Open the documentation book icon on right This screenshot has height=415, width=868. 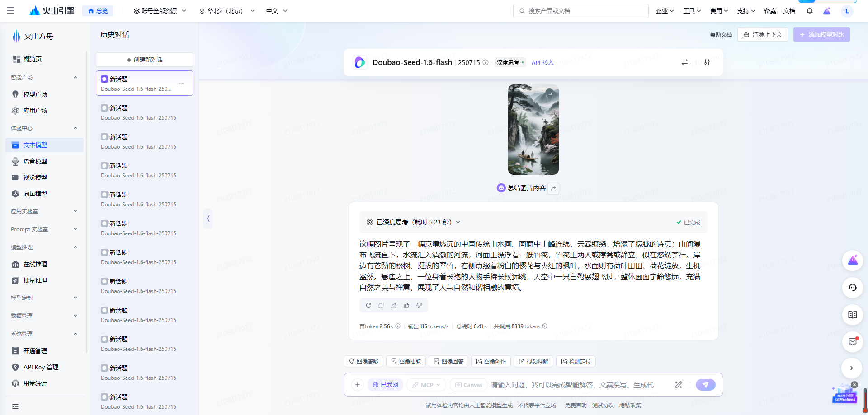pos(853,315)
